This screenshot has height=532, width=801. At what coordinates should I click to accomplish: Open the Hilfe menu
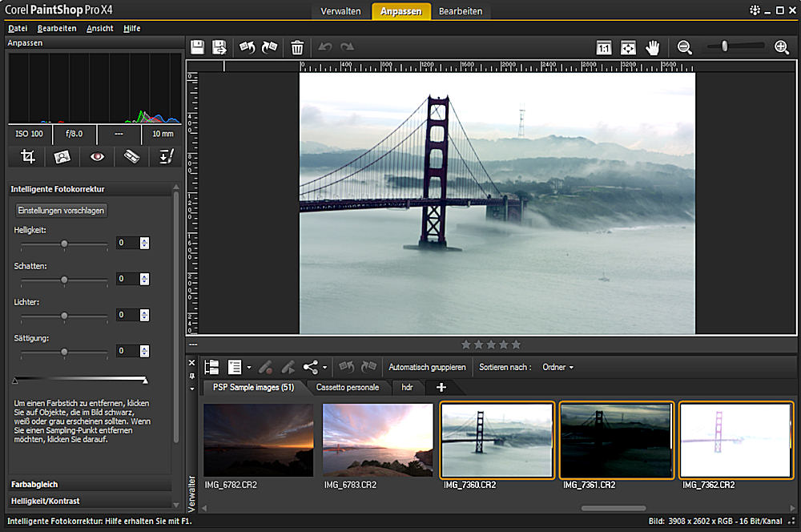(x=132, y=29)
